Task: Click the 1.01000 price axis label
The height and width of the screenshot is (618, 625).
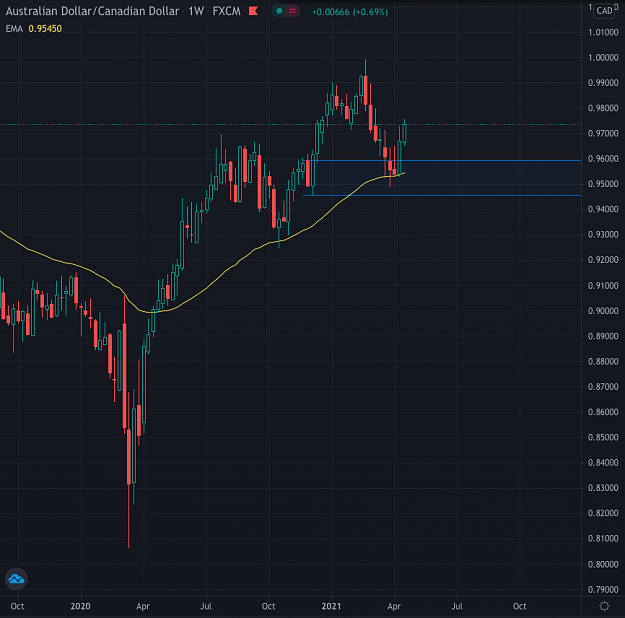Action: [x=603, y=32]
